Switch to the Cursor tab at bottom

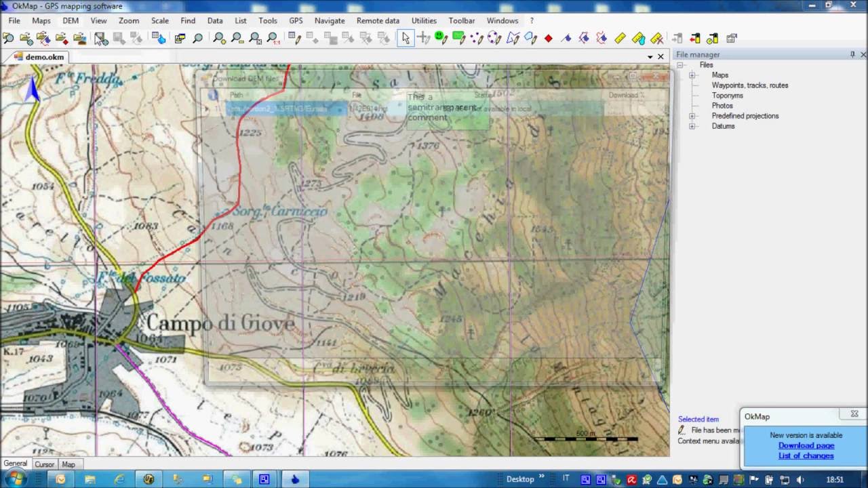coord(44,464)
